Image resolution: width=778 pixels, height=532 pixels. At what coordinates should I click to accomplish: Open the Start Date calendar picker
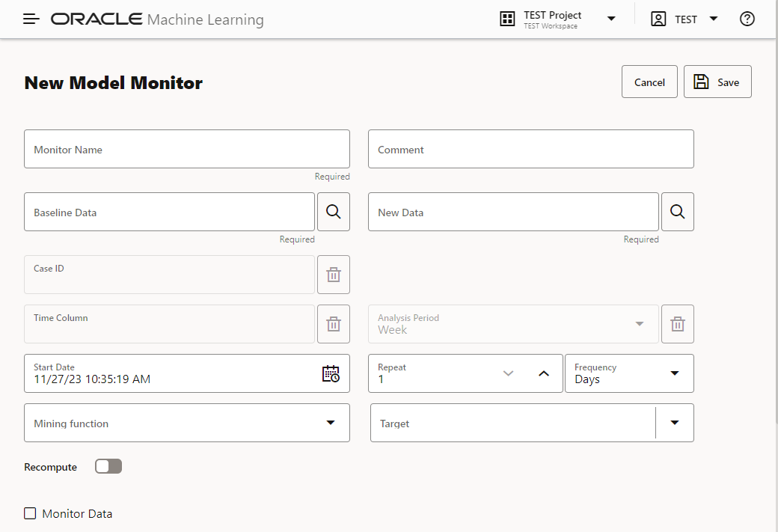tap(331, 374)
